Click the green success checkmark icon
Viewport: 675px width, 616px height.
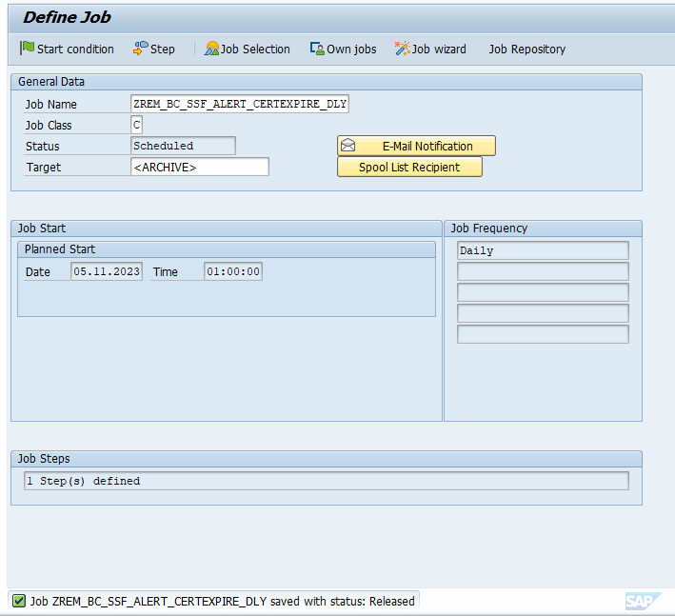click(18, 601)
